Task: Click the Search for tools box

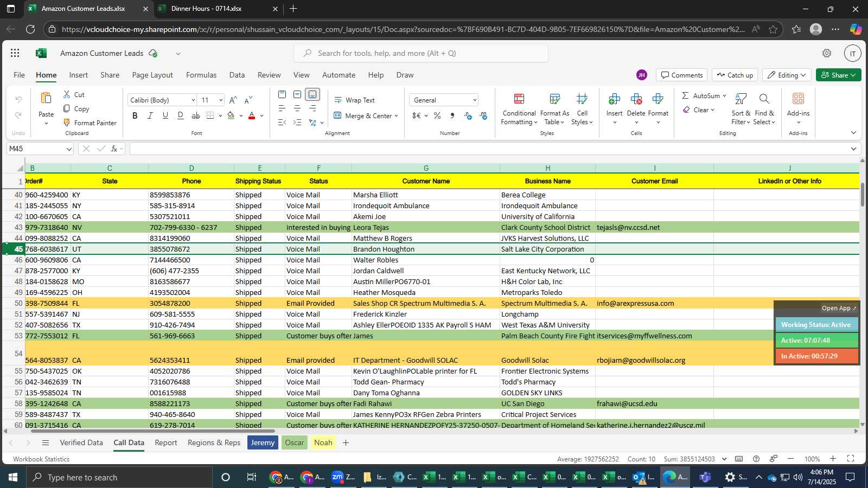Action: point(421,53)
